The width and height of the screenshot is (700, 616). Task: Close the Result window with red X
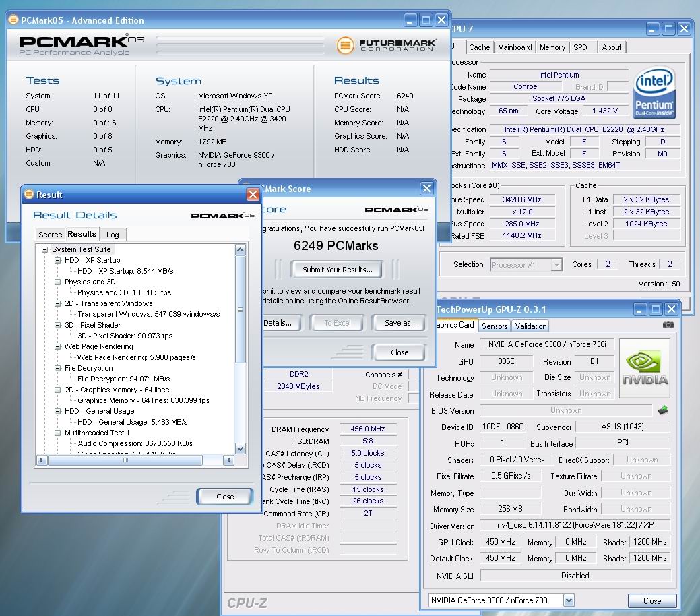coord(253,195)
